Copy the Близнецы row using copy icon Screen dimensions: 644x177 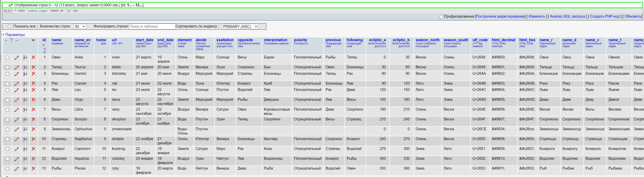tap(25, 74)
